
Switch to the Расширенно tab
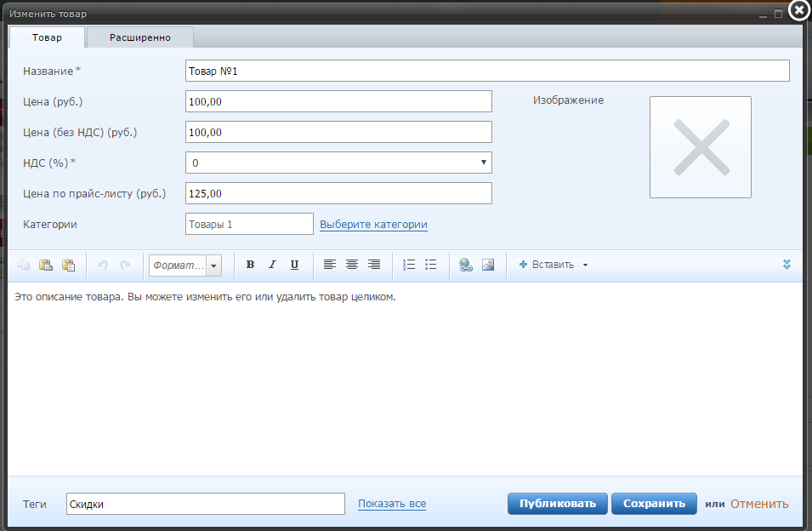(x=139, y=37)
